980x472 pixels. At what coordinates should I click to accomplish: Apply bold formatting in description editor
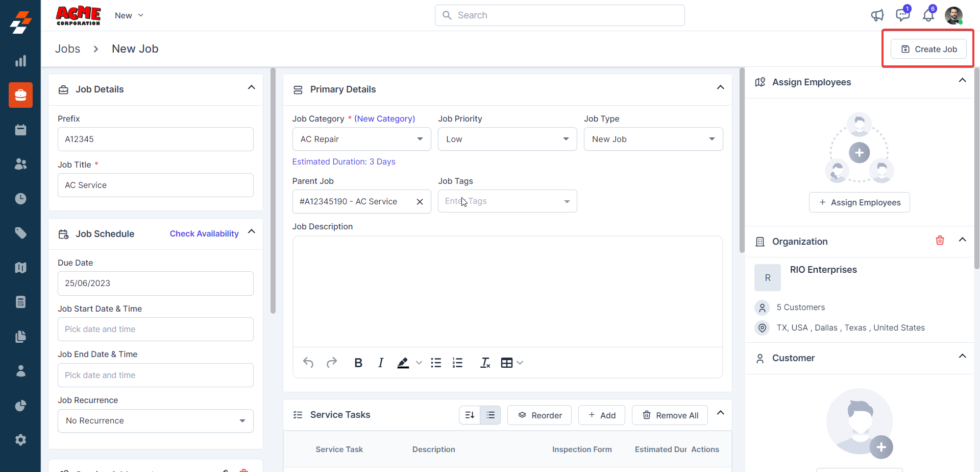(358, 363)
